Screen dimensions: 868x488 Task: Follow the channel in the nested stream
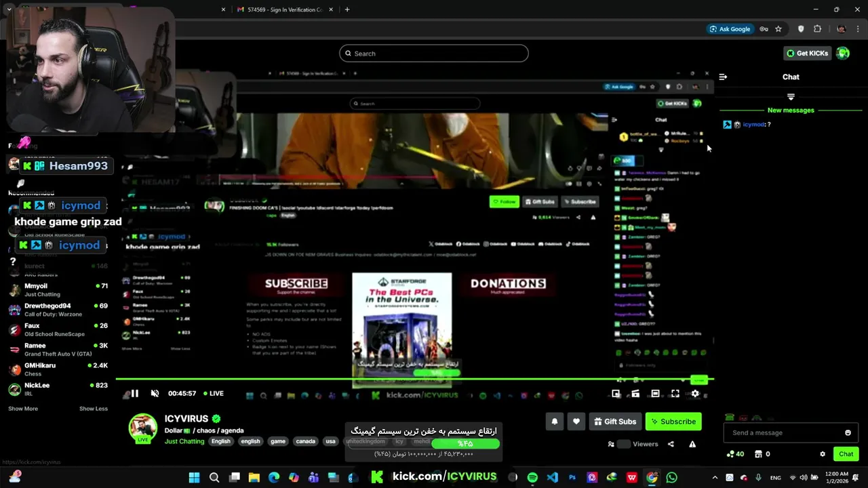click(x=504, y=201)
